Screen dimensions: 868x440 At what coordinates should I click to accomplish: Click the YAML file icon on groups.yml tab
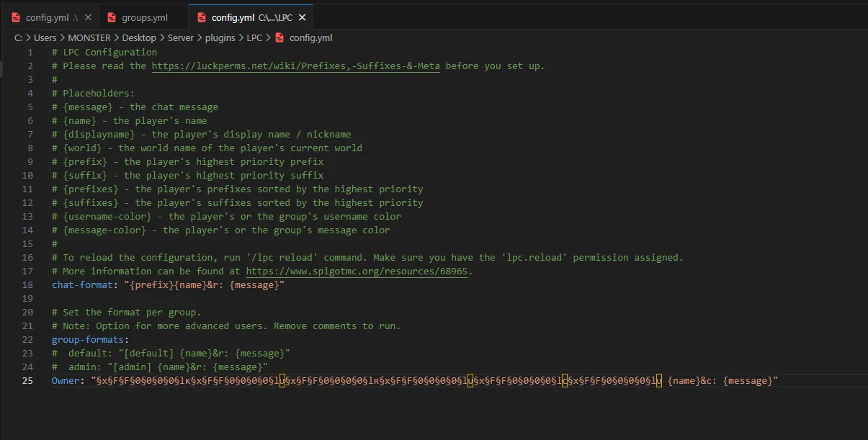point(111,17)
